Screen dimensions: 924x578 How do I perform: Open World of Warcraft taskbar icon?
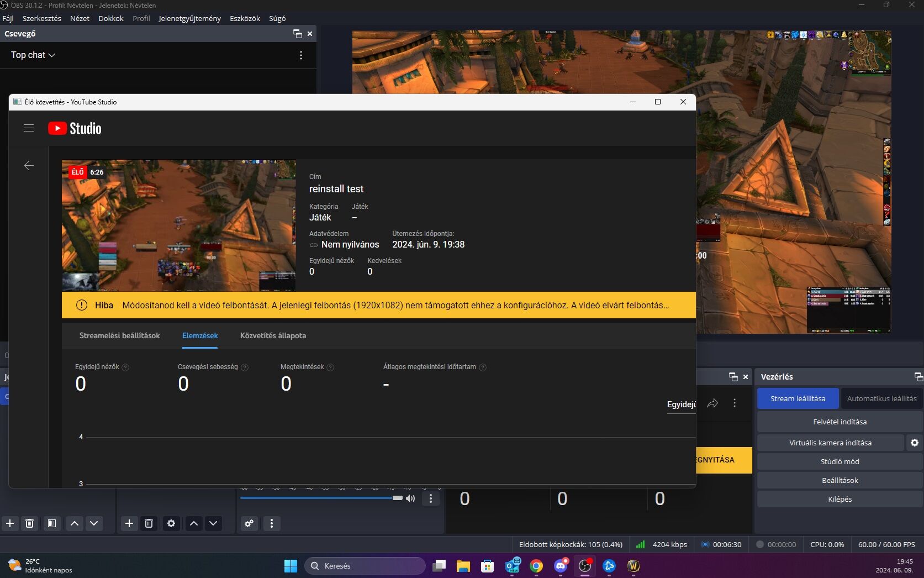click(633, 566)
